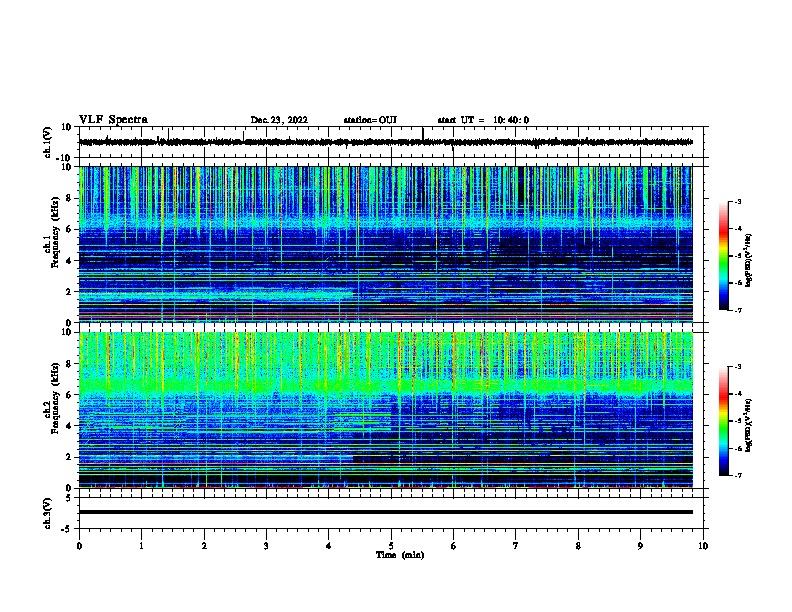
Task: Click the ch.1(V) waveform axis label
Action: point(48,142)
